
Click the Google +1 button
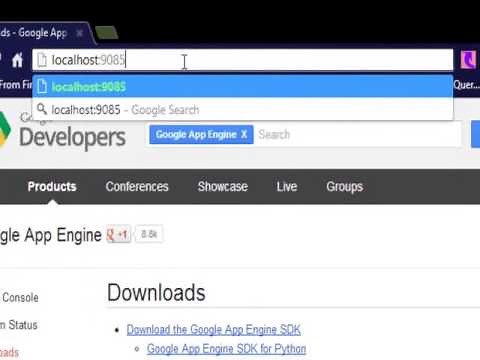pos(119,235)
